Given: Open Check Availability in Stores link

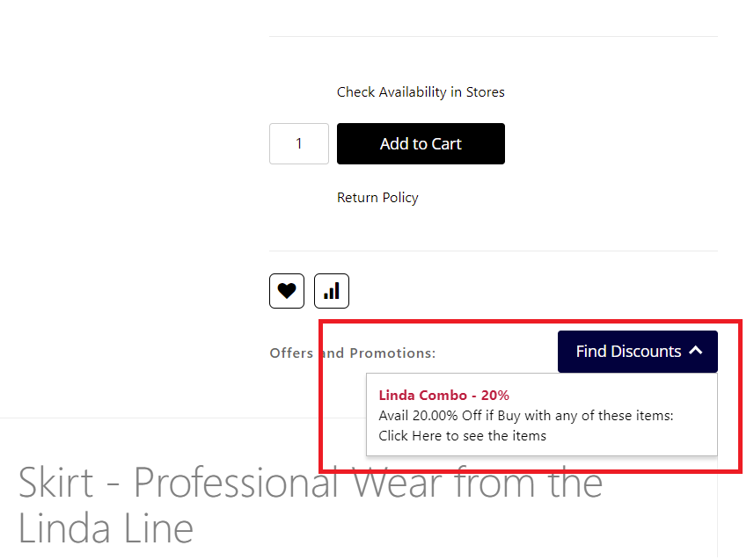Looking at the screenshot, I should coord(421,92).
